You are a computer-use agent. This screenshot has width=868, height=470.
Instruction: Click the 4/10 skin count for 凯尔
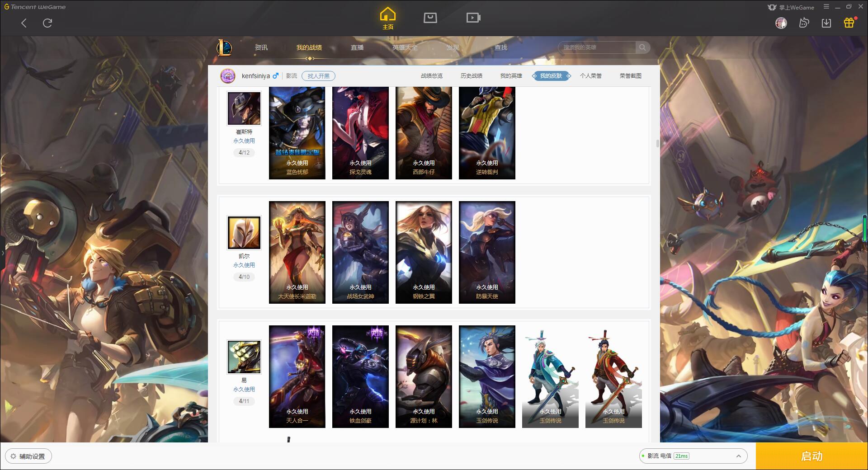[244, 277]
